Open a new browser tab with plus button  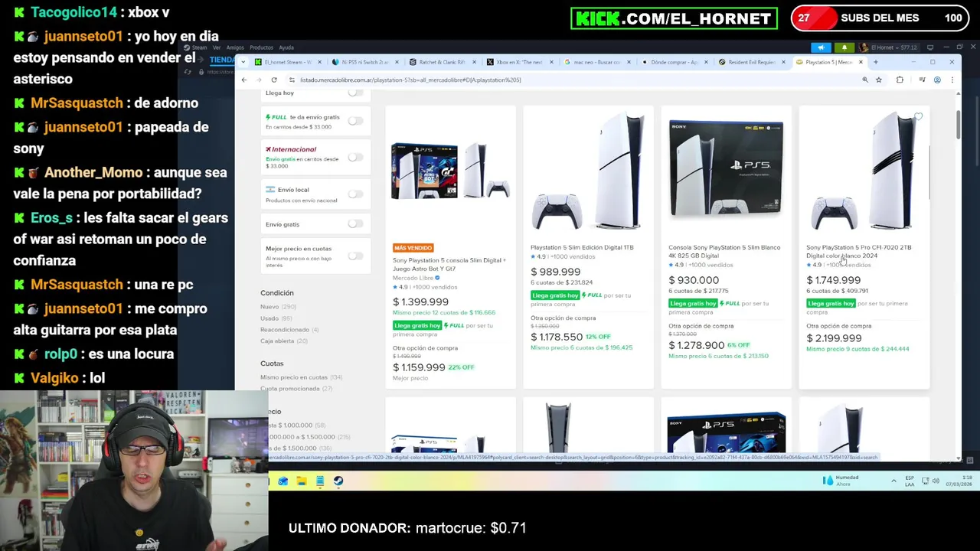coord(876,62)
